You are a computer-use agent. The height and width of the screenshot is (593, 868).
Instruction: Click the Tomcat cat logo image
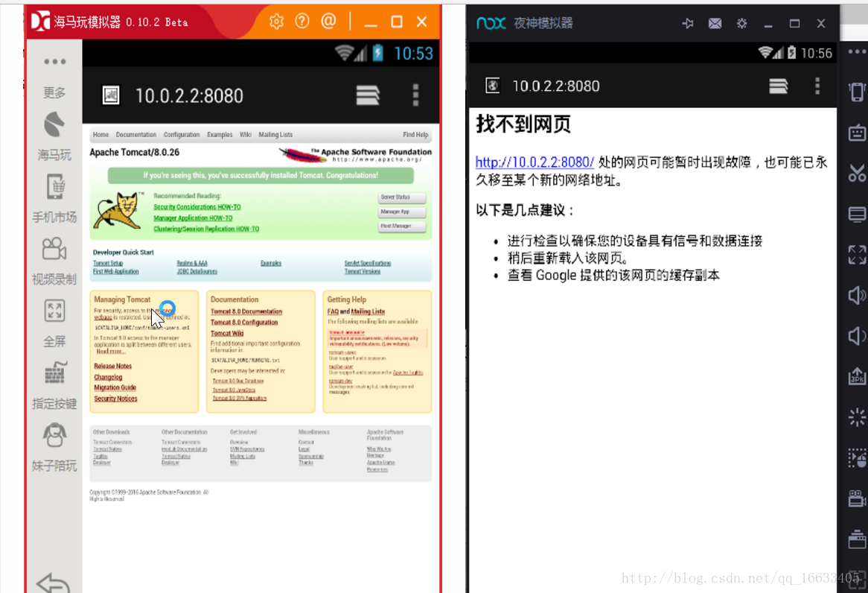[x=118, y=211]
